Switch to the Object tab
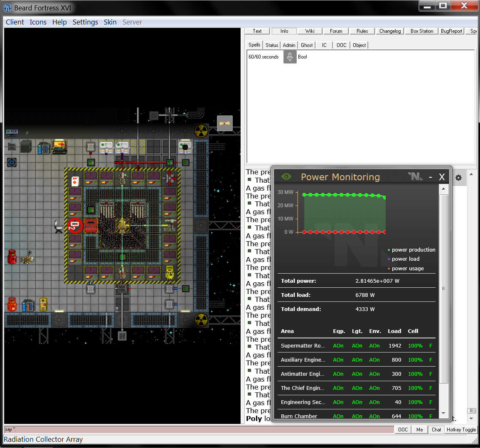 coord(359,45)
